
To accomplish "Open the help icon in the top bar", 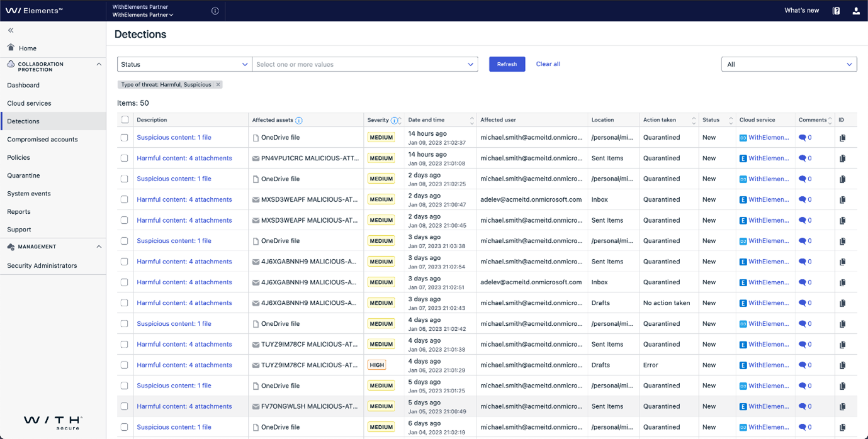I will [836, 11].
